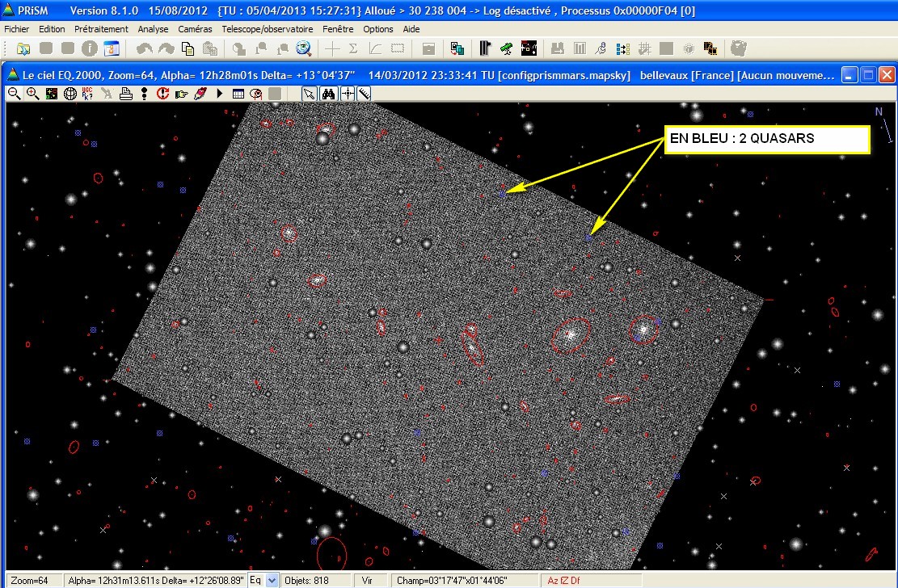
Task: Click the sigma sum icon
Action: 353,48
